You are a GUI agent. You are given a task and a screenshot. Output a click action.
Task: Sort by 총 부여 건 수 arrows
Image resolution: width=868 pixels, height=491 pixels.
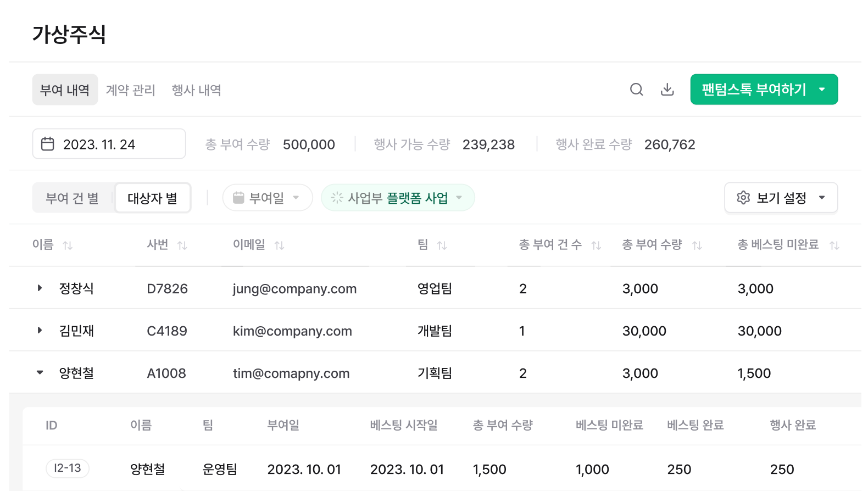(596, 245)
